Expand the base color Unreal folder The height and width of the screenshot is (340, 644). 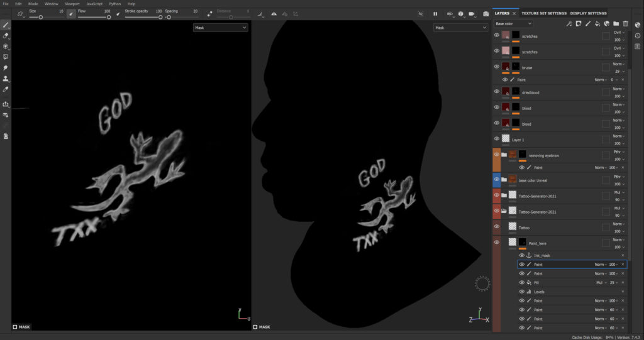coord(504,180)
